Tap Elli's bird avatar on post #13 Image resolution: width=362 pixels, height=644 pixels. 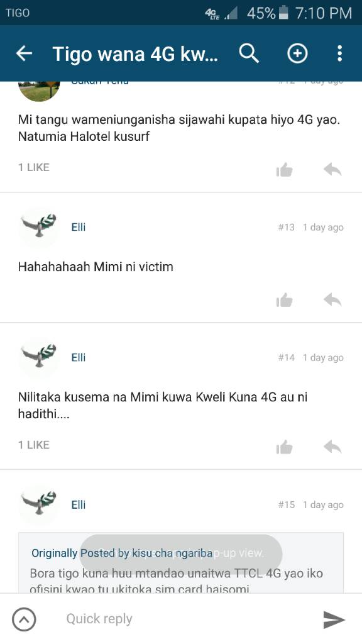(40, 226)
